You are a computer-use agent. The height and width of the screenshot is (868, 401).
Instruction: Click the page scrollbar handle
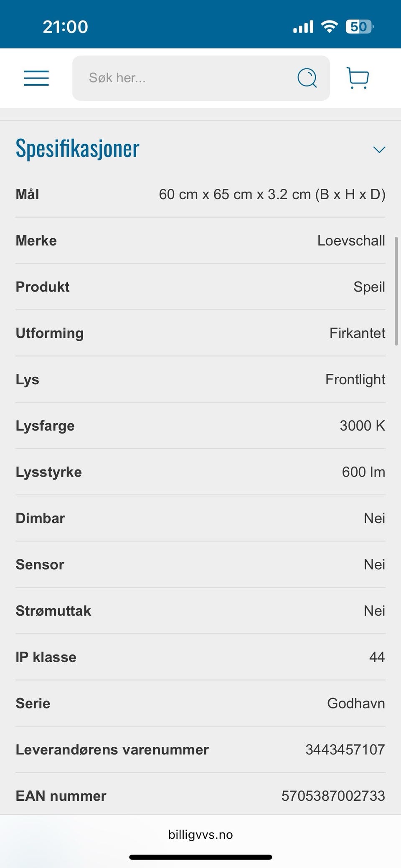click(396, 291)
